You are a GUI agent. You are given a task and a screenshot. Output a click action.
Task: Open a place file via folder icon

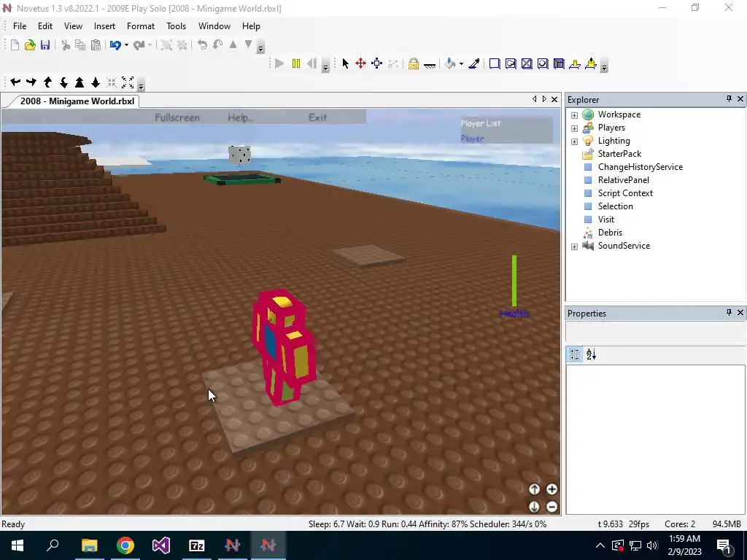[x=30, y=44]
